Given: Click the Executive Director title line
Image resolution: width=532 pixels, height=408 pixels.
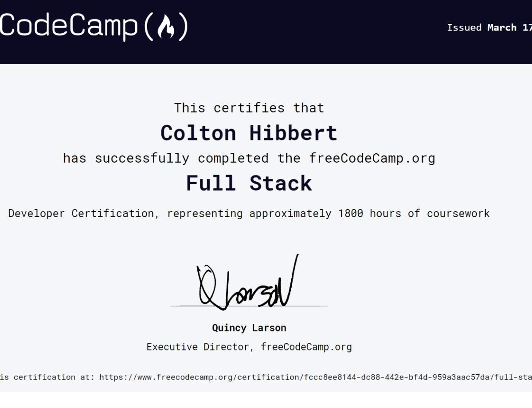Looking at the screenshot, I should tap(249, 347).
